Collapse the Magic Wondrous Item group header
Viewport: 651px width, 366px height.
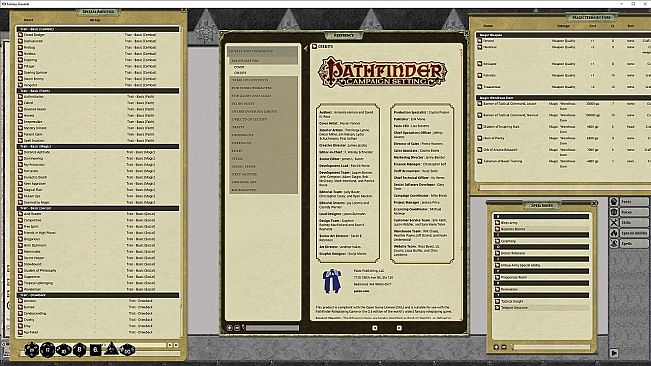563,98
